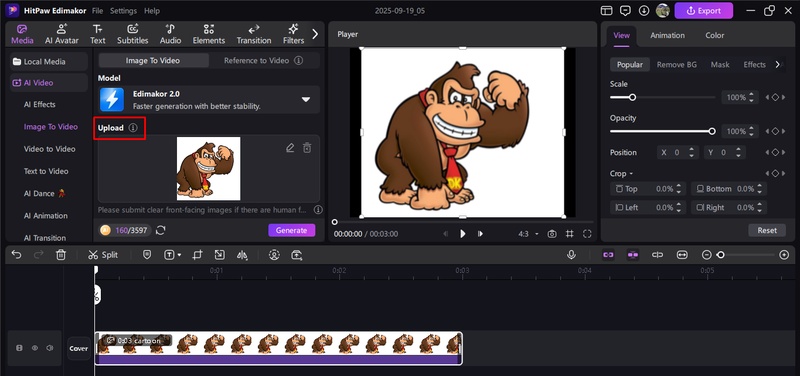Select the timeline crop tool
The height and width of the screenshot is (376, 800).
(x=197, y=255)
